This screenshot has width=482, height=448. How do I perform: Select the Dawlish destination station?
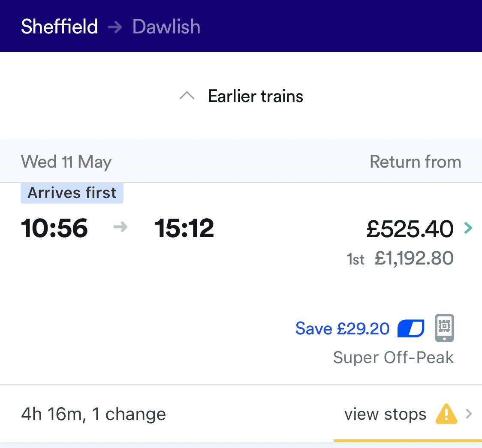166,27
